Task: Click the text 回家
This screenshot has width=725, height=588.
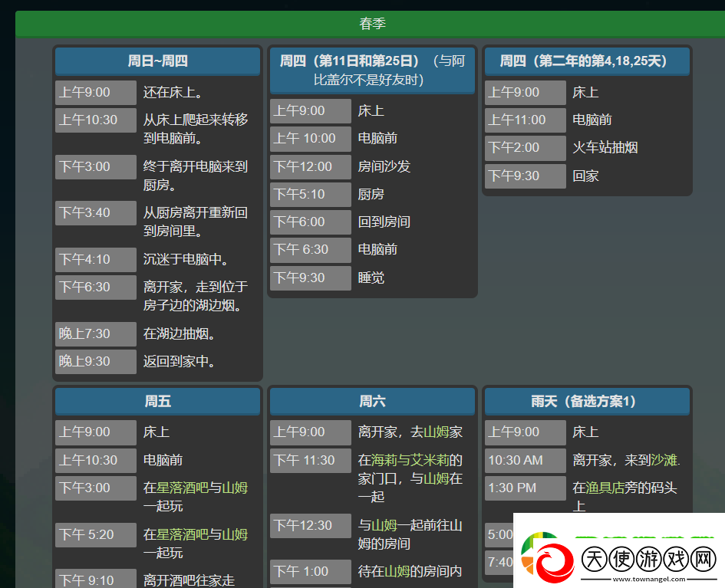Action: (x=585, y=176)
